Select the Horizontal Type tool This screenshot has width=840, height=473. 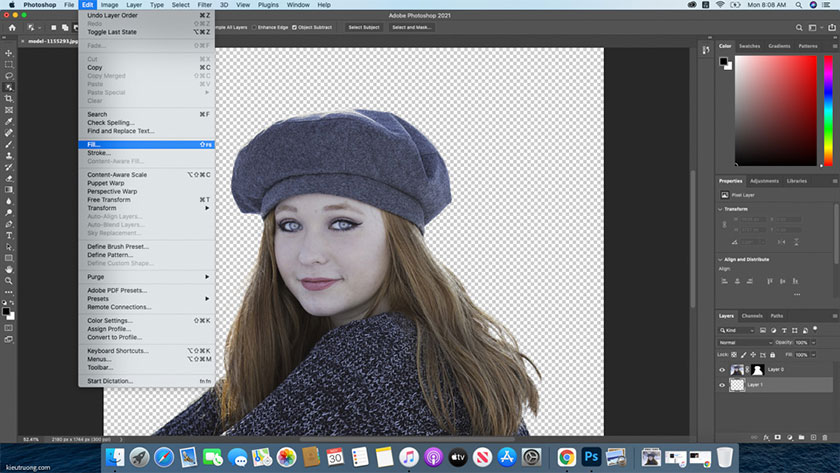(x=9, y=235)
